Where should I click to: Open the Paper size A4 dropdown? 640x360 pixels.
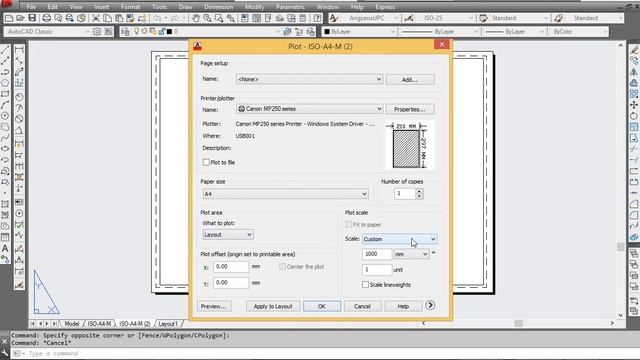tap(285, 194)
